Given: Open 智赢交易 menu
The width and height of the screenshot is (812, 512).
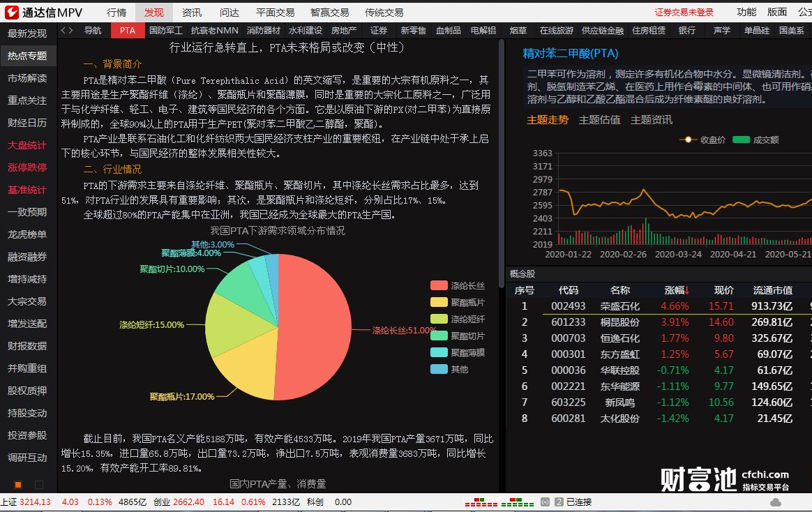Looking at the screenshot, I should click(329, 13).
